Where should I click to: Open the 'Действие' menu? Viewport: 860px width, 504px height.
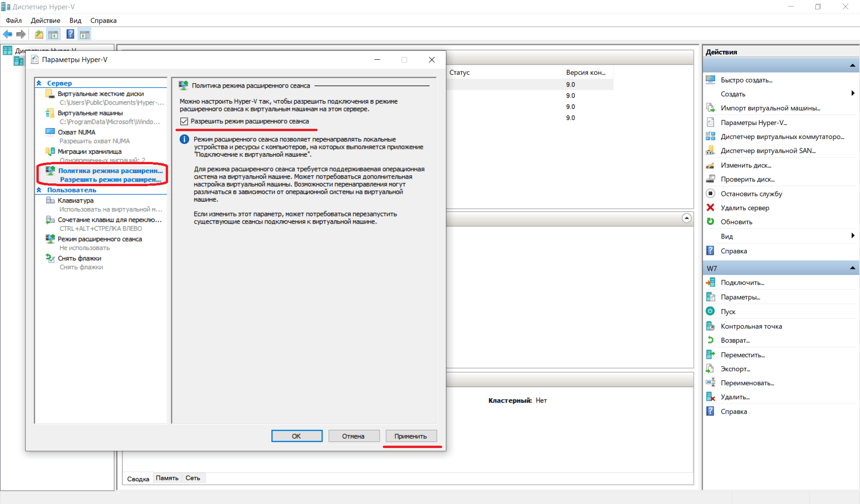45,21
